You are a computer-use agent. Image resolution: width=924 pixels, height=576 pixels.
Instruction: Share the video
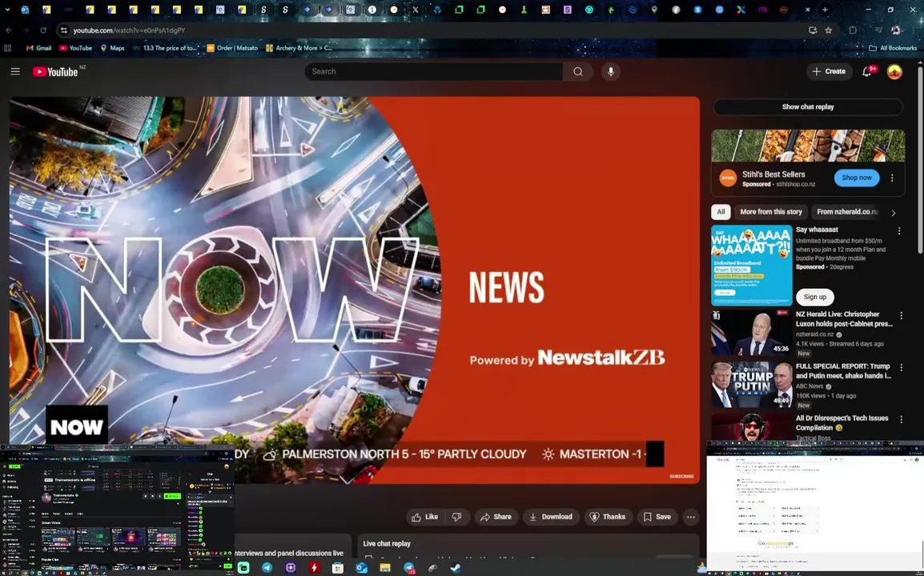click(496, 517)
